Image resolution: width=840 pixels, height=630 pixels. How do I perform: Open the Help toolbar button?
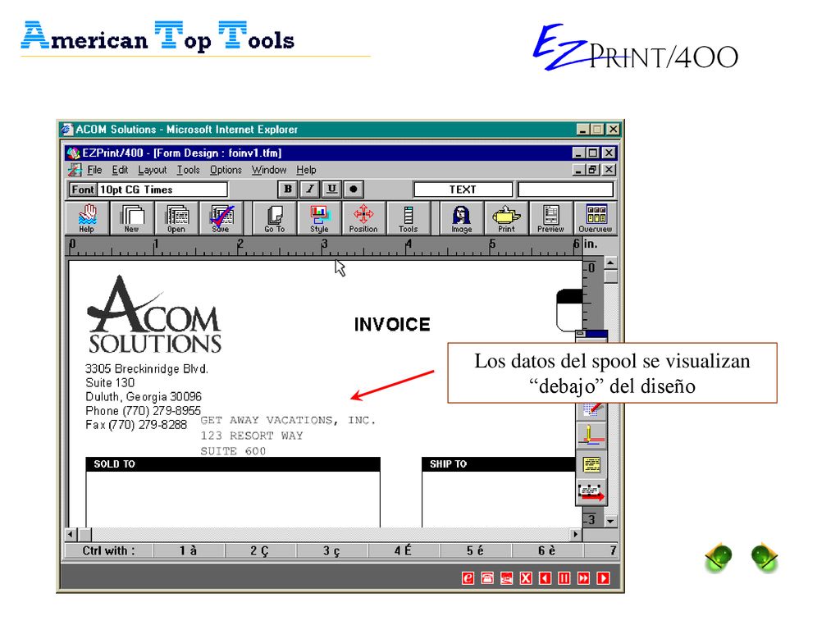(x=87, y=218)
